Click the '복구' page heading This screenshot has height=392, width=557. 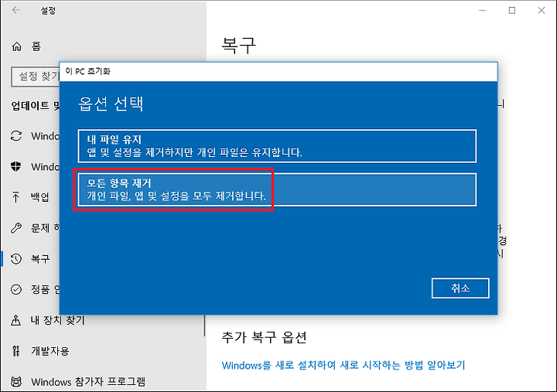(x=239, y=46)
